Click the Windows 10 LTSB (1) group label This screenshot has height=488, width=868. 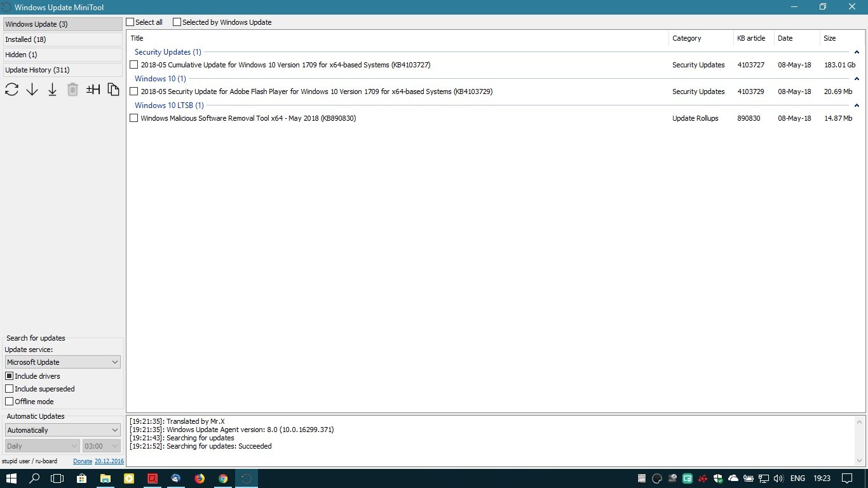click(x=169, y=105)
